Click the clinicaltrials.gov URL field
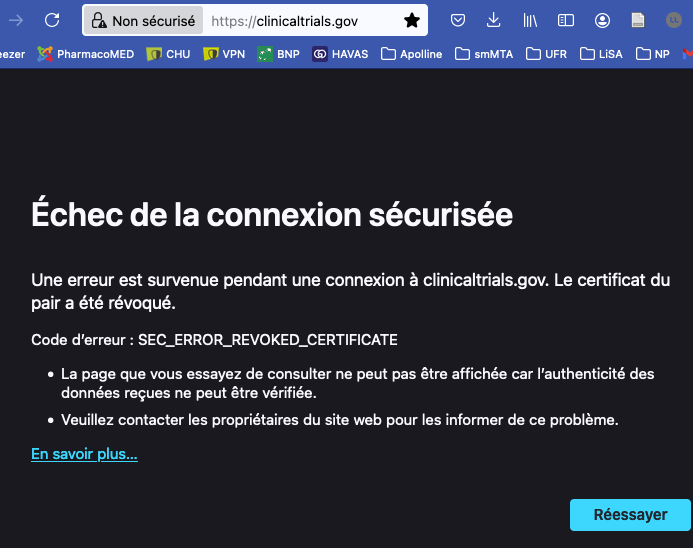This screenshot has width=693, height=548. (x=285, y=21)
